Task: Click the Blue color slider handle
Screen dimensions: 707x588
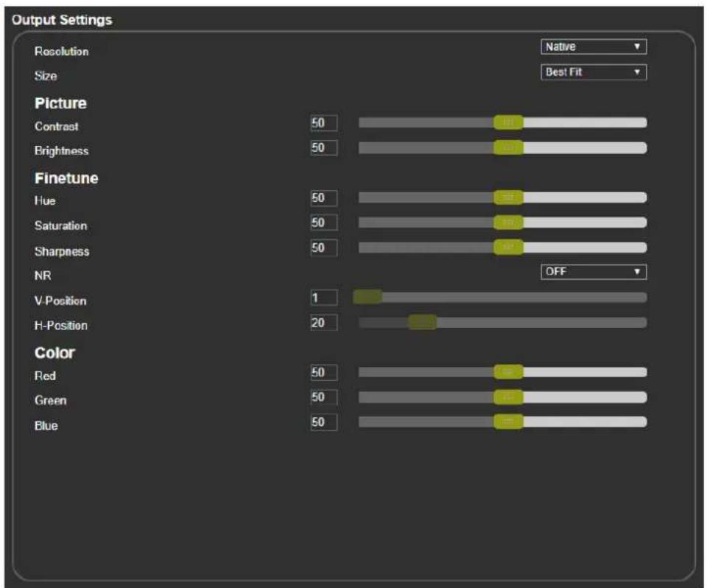Action: click(x=508, y=422)
